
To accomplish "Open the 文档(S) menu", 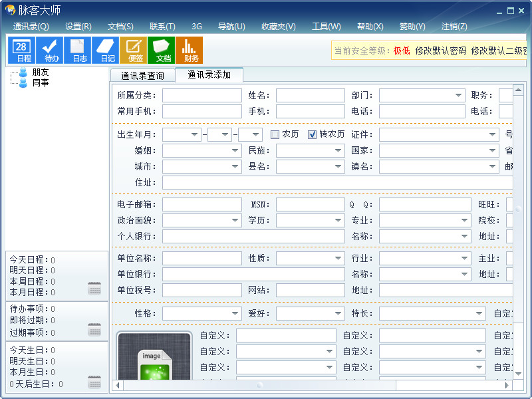I will pyautogui.click(x=120, y=27).
